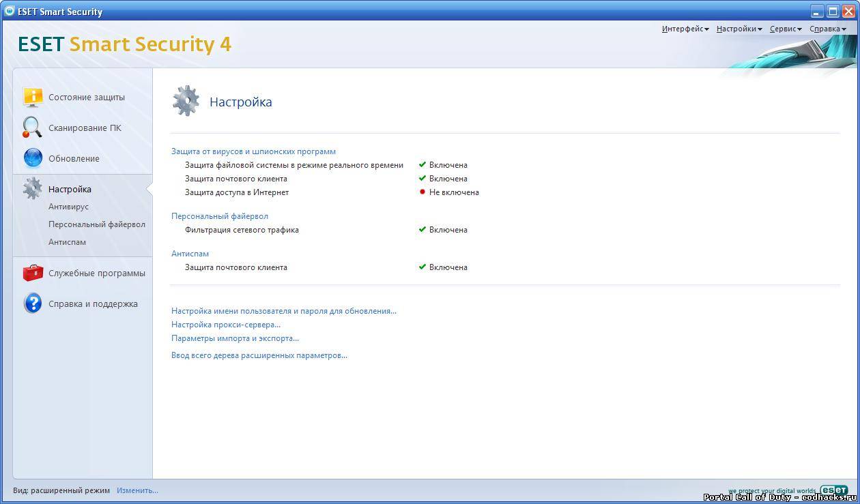
Task: Open the Антивирус subsection
Action: 68,207
